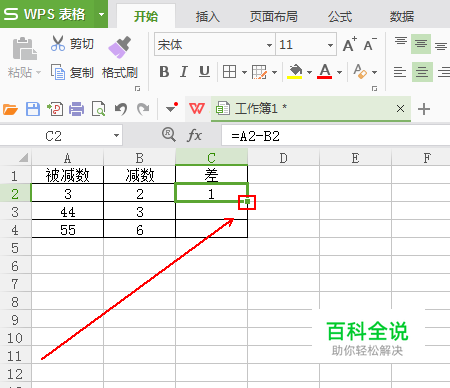Open fill color dropdown arrow
This screenshot has height=388, width=450.
(309, 72)
